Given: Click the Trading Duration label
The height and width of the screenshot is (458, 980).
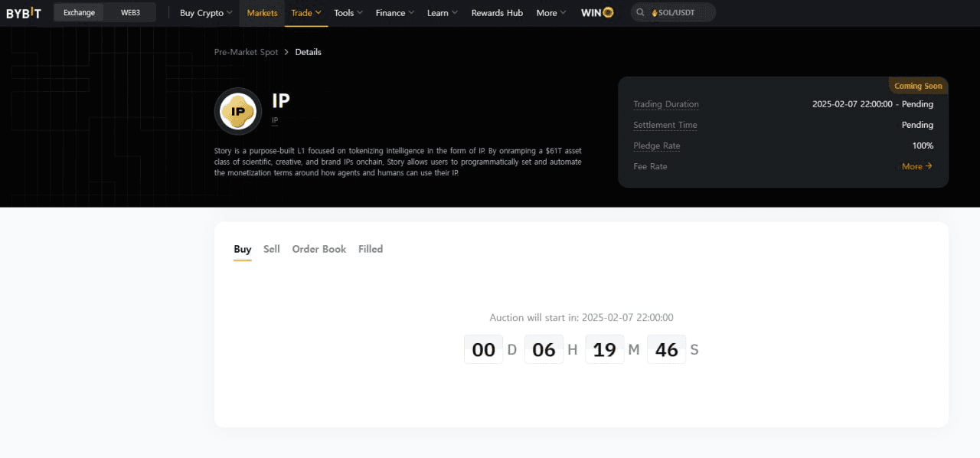Looking at the screenshot, I should click(666, 104).
